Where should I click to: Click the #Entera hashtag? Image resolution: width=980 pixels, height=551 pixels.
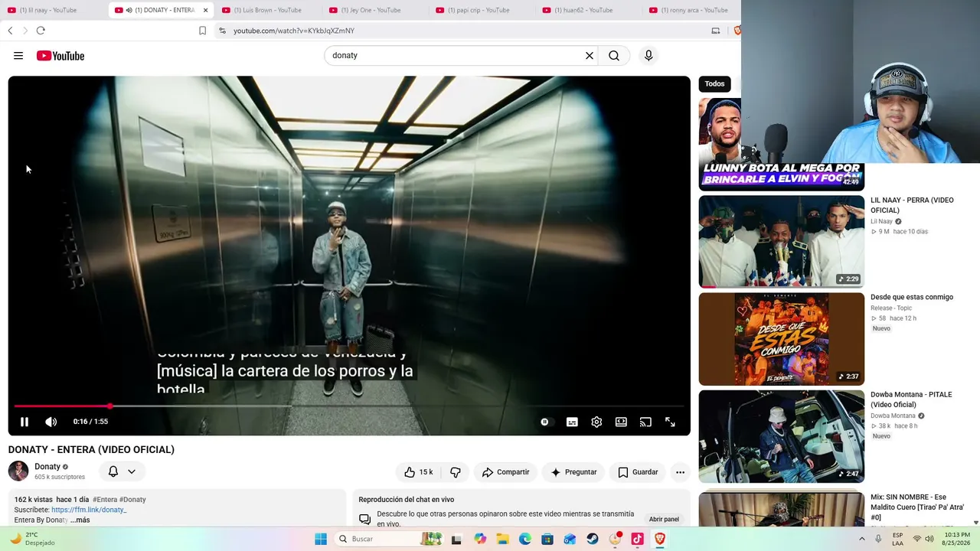click(105, 500)
